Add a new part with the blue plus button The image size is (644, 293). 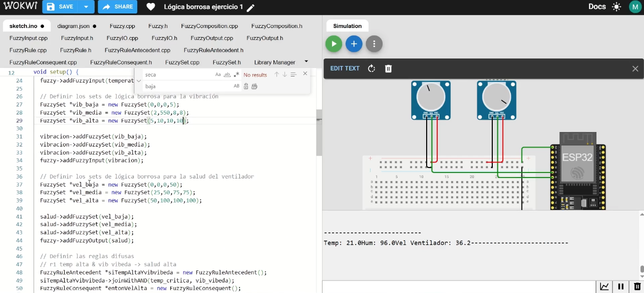[x=354, y=44]
